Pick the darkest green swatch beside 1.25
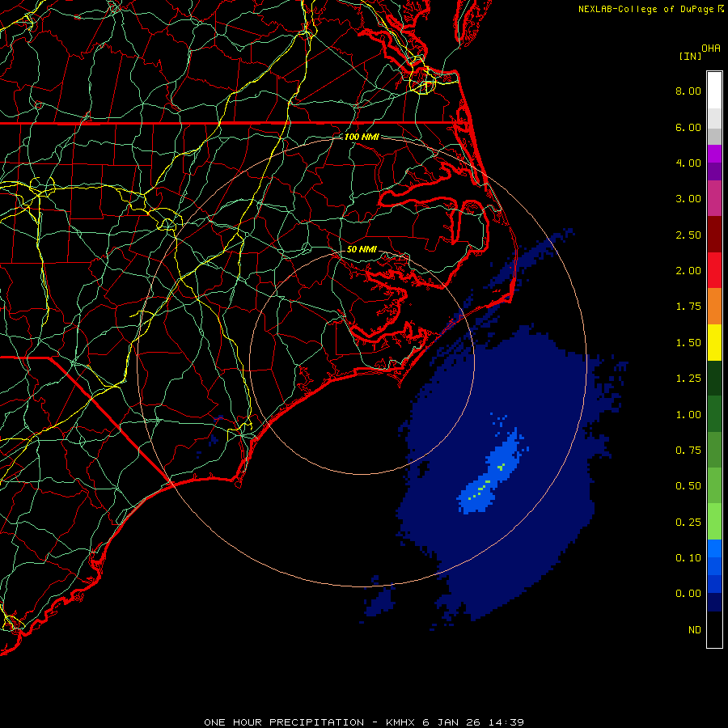The image size is (728, 728). coord(714,378)
